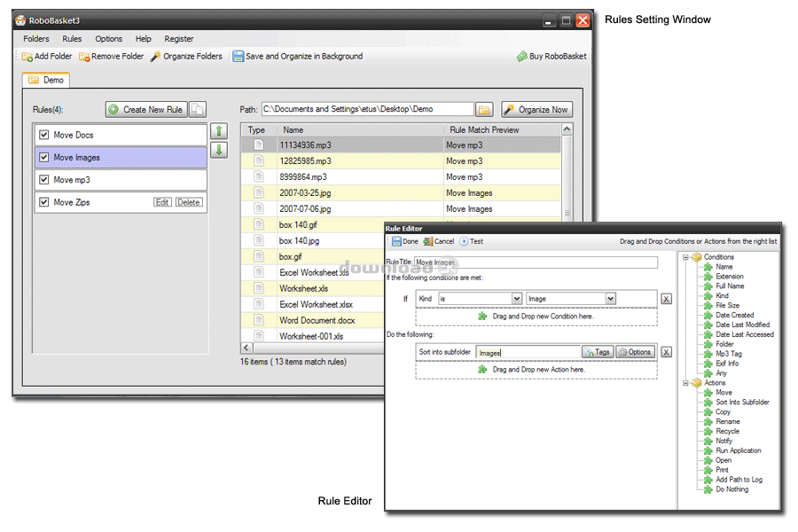
Task: Open the 'is' condition operator dropdown
Action: click(x=517, y=299)
